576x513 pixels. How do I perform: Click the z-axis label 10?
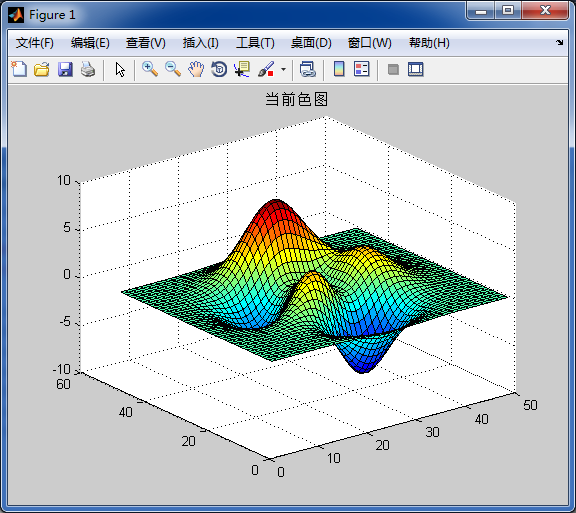click(x=64, y=180)
